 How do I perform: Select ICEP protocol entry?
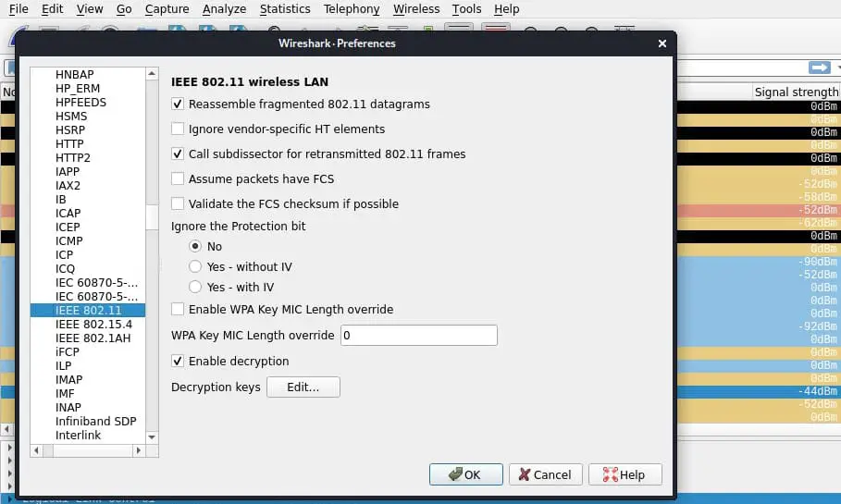click(x=67, y=227)
